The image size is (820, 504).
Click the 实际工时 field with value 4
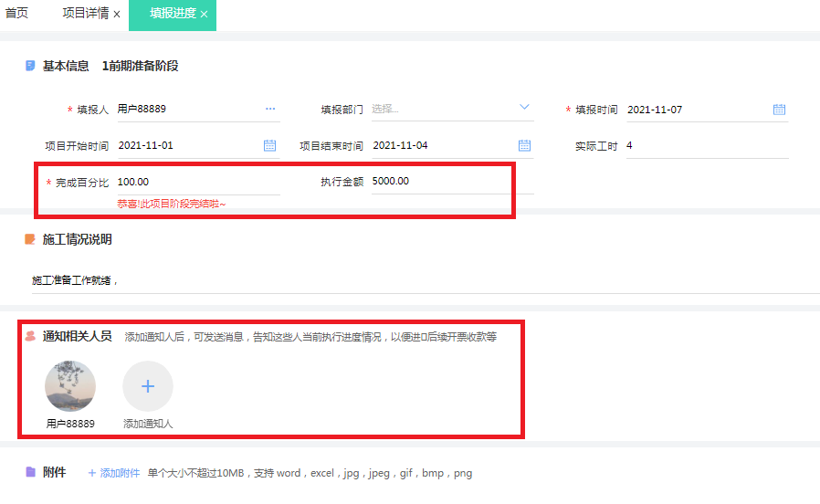point(707,146)
